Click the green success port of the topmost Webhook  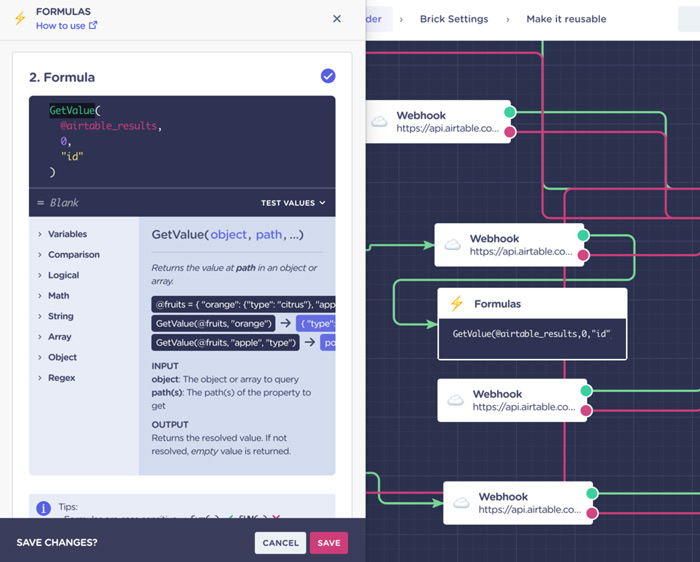tap(510, 112)
